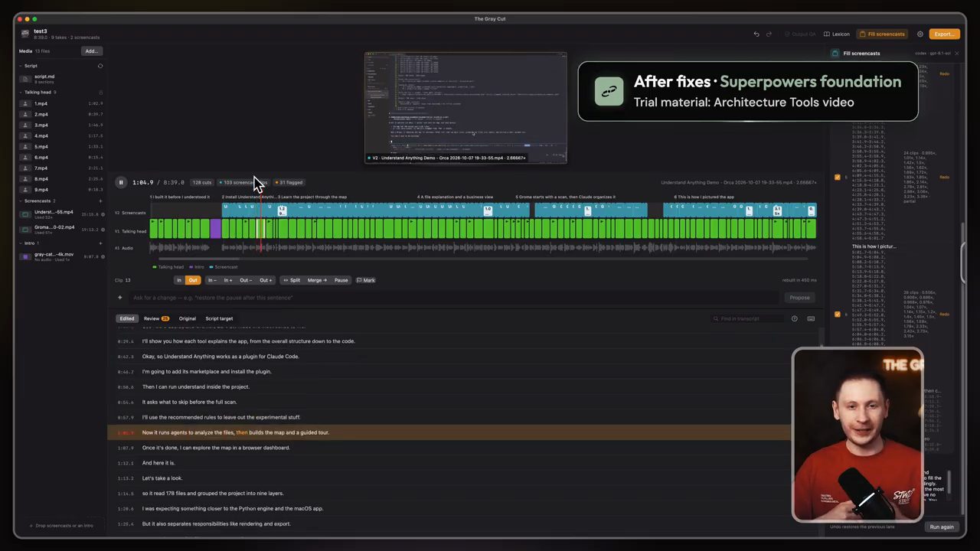Viewport: 980px width, 551px height.
Task: Select gray-cat...-4k.mov intro file
Action: (61, 256)
